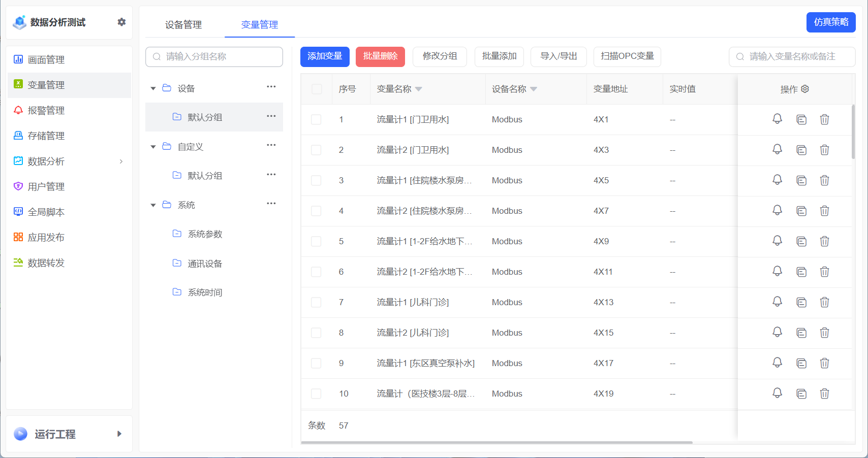Image resolution: width=868 pixels, height=458 pixels.
Task: Open the 变量名称 column sort dropdown
Action: 419,88
